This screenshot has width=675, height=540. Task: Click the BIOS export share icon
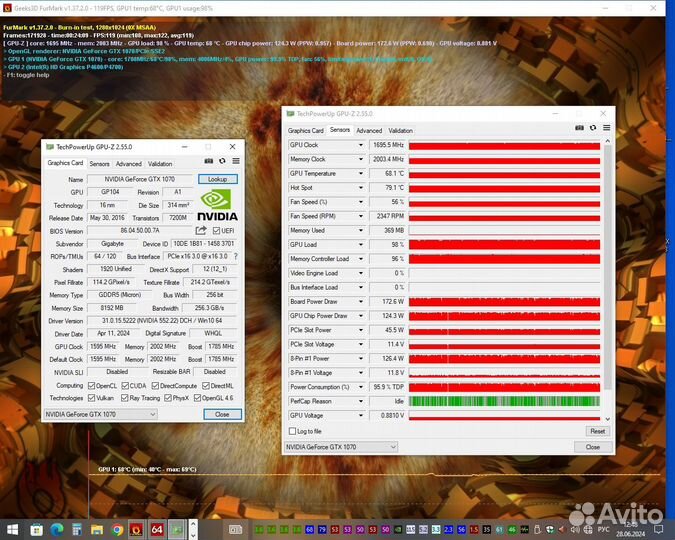point(201,230)
